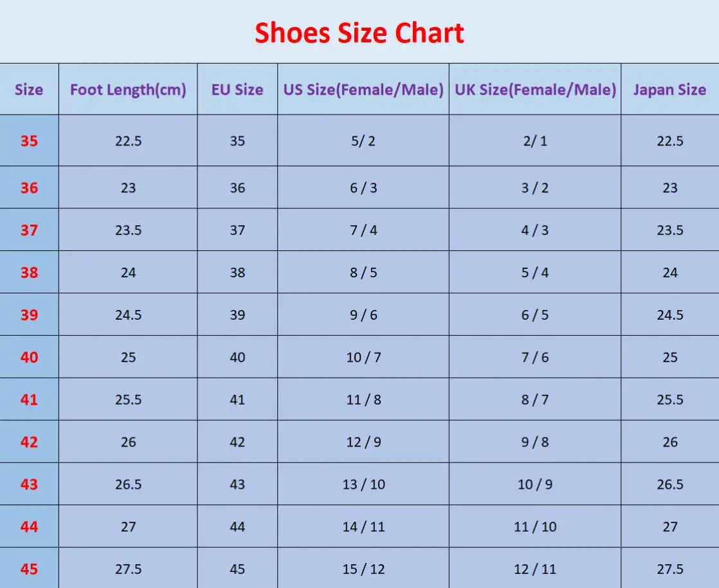Click the red size 35 row label
The image size is (719, 588).
click(x=29, y=141)
